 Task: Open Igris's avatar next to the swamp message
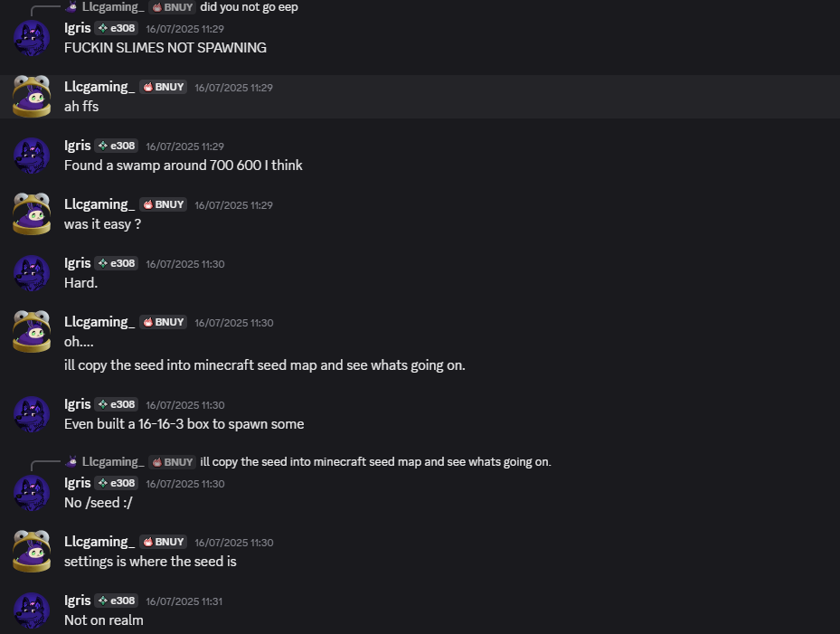(x=32, y=155)
